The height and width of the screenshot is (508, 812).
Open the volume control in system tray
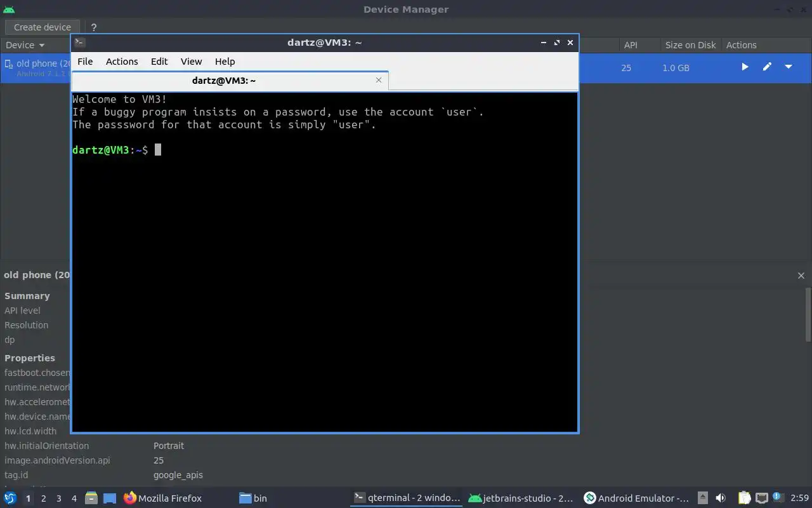tap(721, 498)
